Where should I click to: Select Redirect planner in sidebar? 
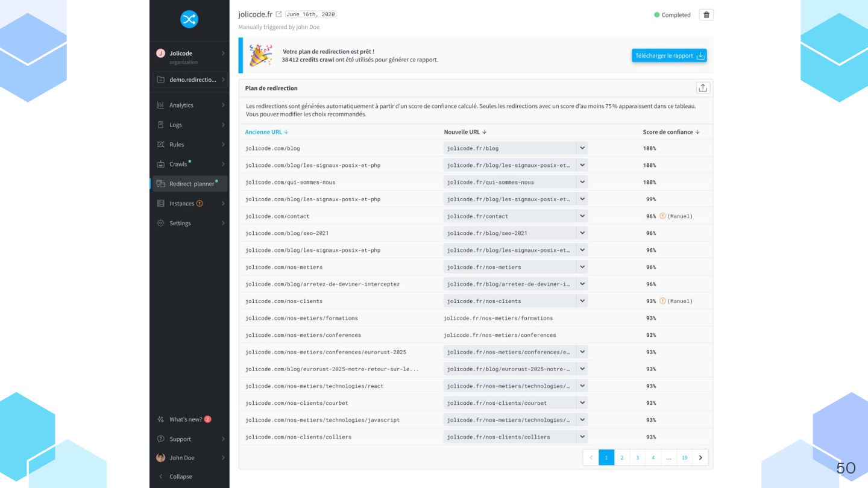coord(190,184)
